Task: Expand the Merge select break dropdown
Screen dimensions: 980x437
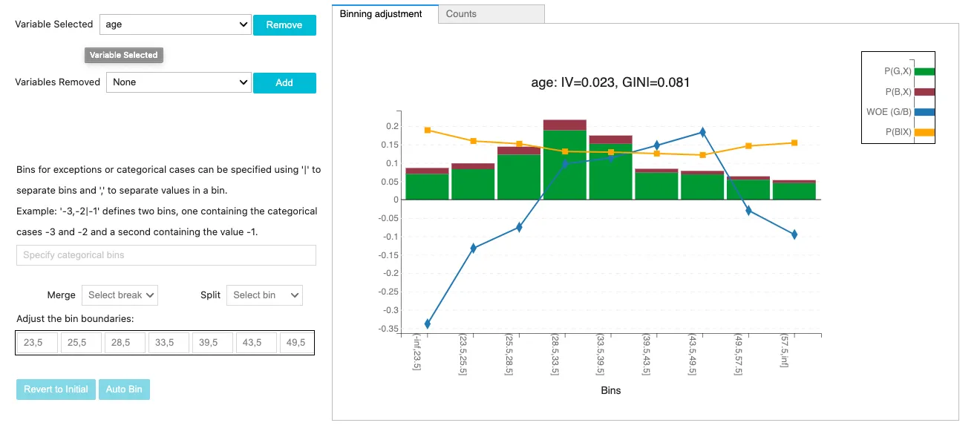Action: coord(120,295)
